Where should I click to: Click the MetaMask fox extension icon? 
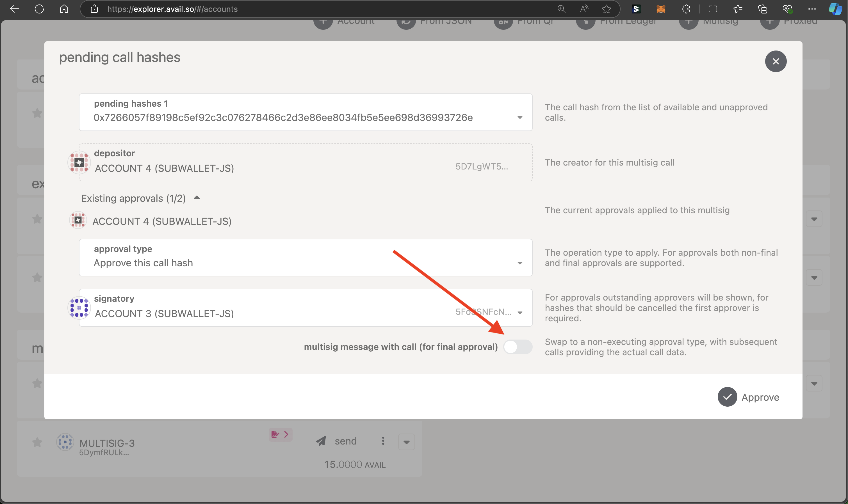[660, 9]
